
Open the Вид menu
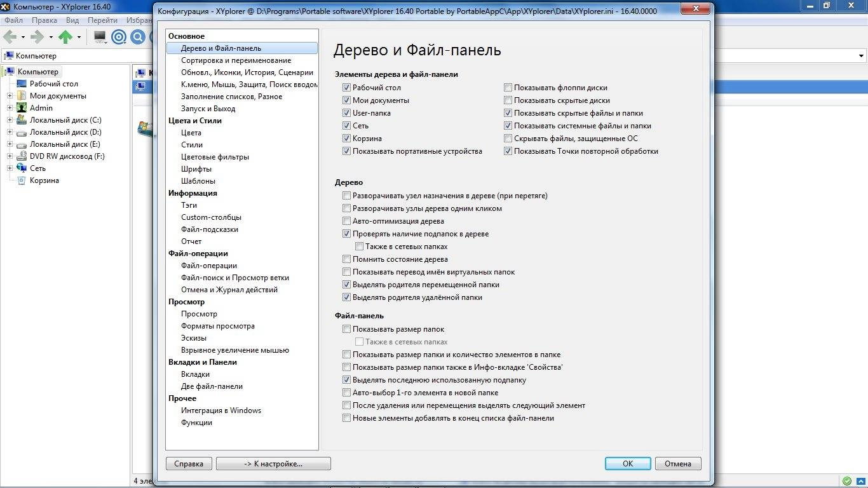[72, 20]
